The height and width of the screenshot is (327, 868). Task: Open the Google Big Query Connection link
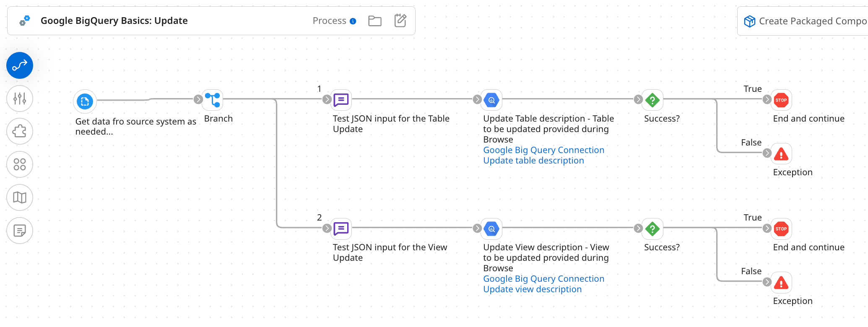543,150
